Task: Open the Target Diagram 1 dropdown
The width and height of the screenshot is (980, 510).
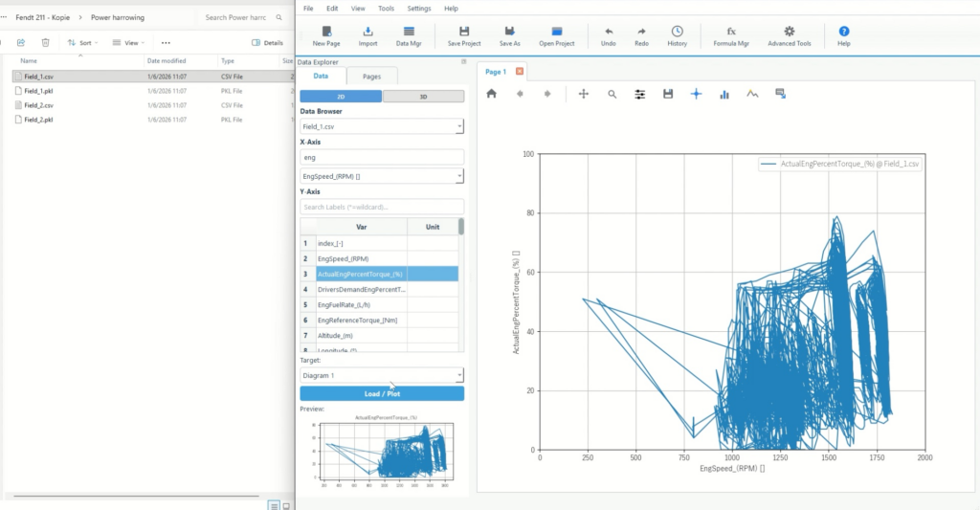Action: pos(382,376)
